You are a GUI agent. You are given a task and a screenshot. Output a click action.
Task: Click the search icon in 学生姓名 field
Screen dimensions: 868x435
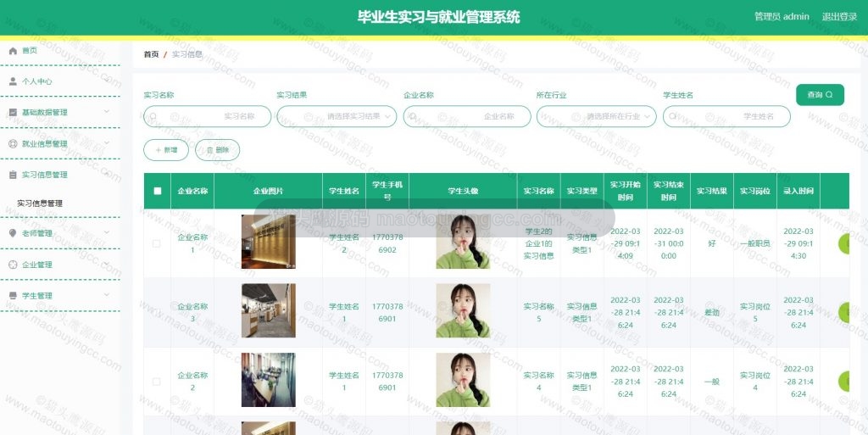(x=672, y=117)
